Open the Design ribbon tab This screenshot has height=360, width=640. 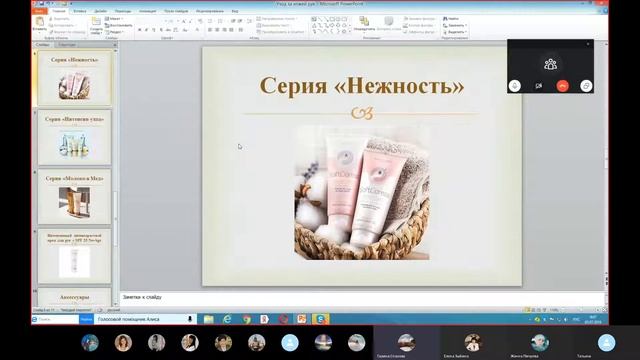click(100, 11)
